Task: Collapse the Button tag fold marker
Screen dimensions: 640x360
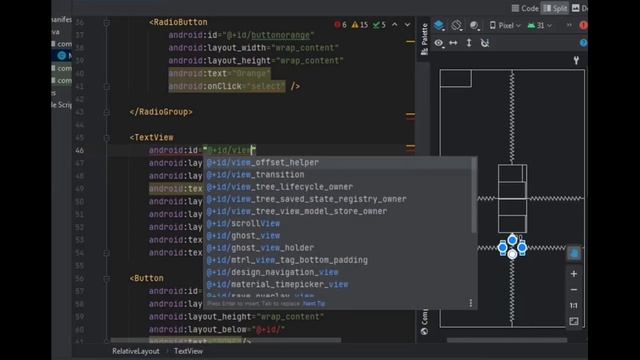Action: [x=107, y=278]
